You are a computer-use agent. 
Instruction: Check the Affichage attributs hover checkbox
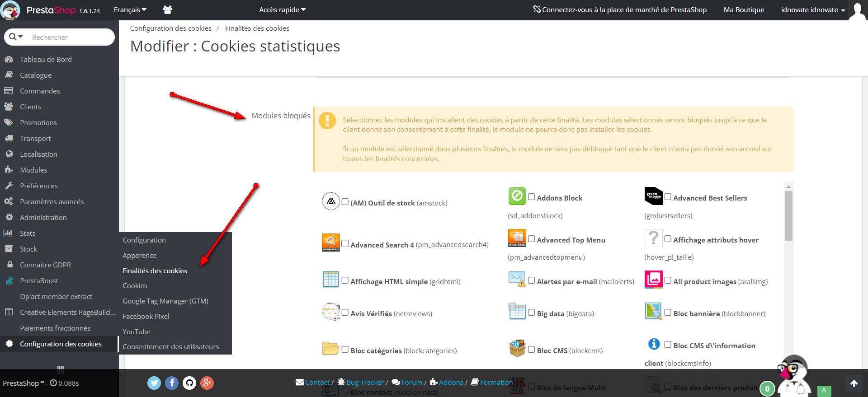(668, 239)
